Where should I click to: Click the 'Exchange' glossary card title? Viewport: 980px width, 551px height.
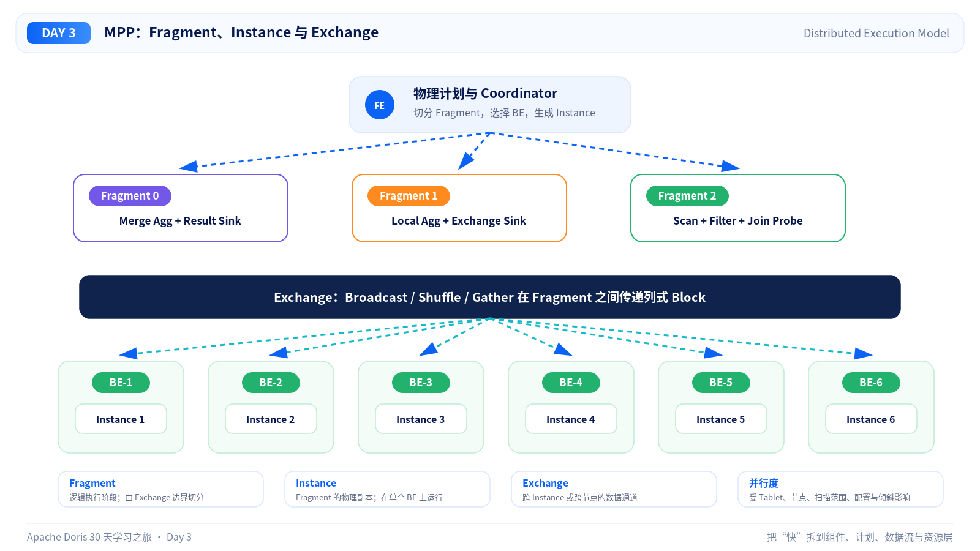tap(545, 483)
